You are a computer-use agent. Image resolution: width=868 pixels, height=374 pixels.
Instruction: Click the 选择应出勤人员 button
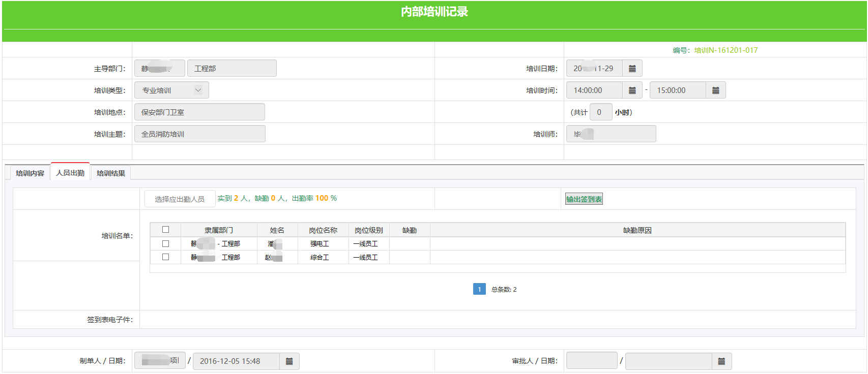coord(180,199)
